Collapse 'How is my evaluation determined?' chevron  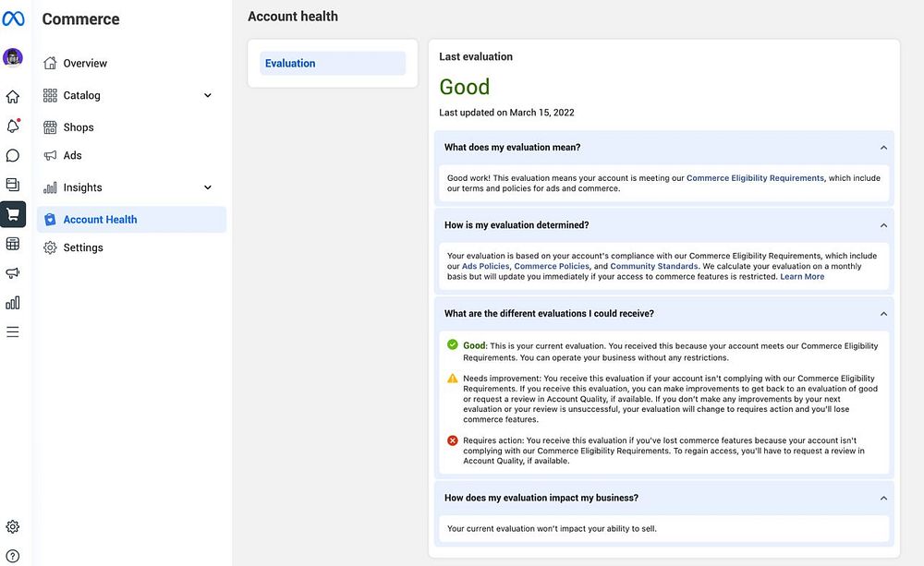[883, 225]
